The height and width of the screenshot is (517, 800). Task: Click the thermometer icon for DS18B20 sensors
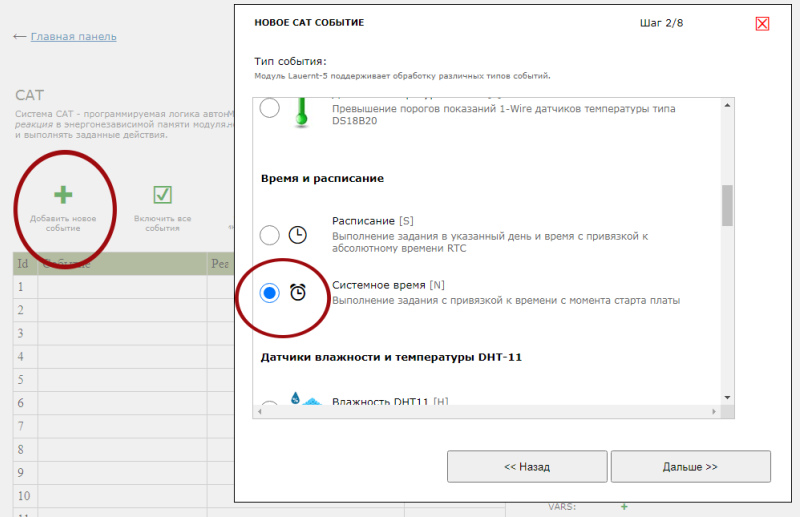tap(302, 112)
